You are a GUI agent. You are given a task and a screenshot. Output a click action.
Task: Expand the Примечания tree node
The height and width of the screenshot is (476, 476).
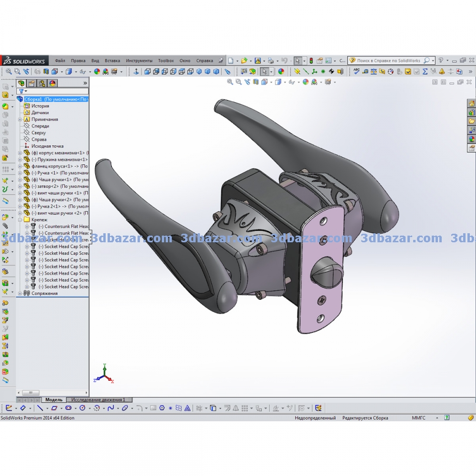[x=20, y=119]
